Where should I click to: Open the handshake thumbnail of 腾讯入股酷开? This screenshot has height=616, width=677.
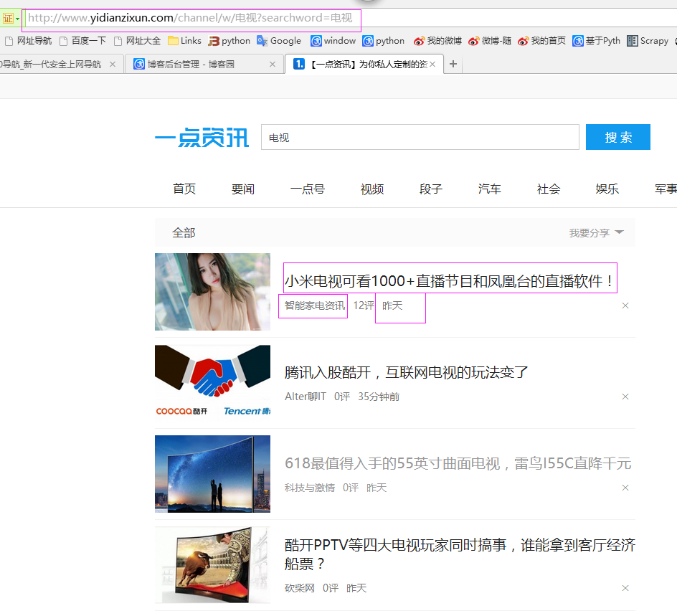[x=212, y=383]
